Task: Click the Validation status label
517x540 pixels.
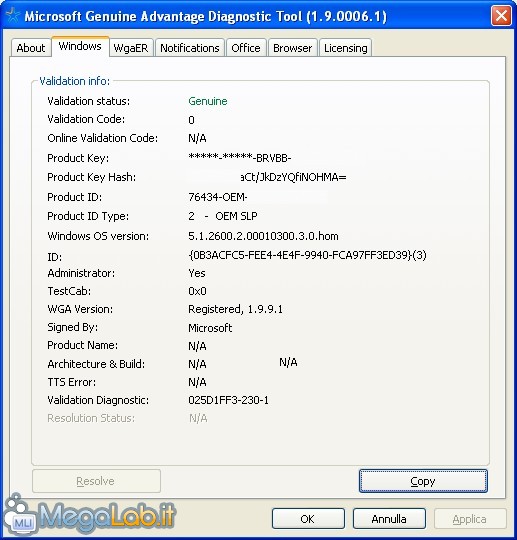Action: coord(89,101)
